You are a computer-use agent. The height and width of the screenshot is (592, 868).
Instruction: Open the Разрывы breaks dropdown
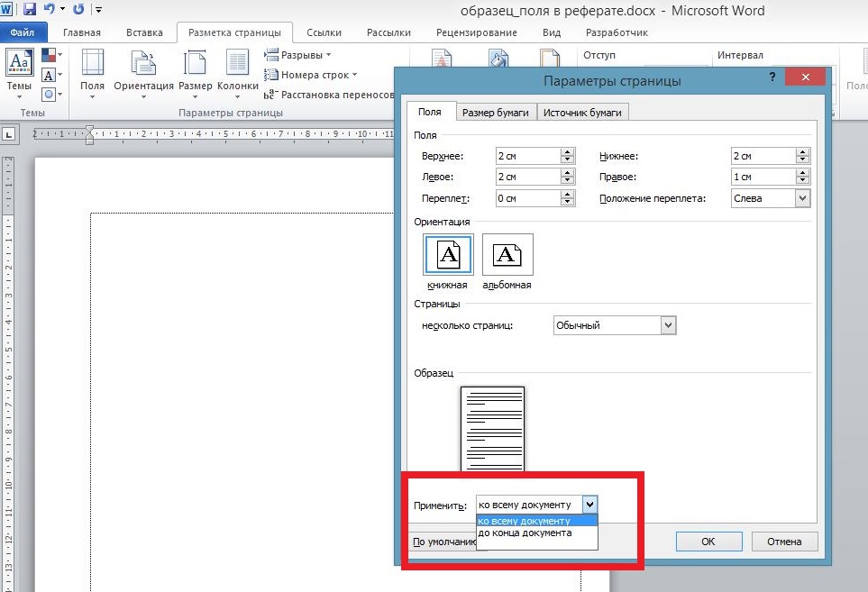pos(297,55)
